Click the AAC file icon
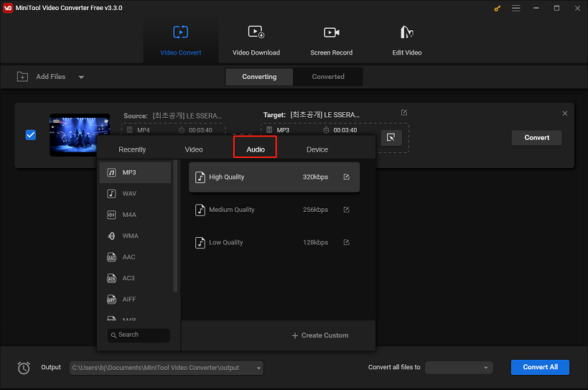The height and width of the screenshot is (390, 588). (x=112, y=257)
